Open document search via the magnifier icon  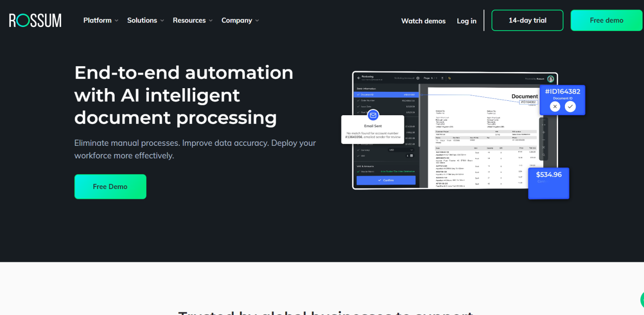(544, 155)
